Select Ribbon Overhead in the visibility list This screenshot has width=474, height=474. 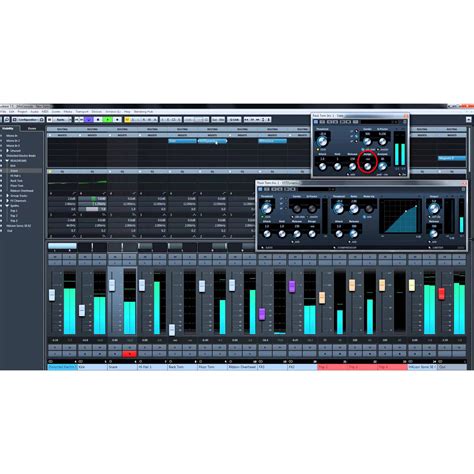tap(22, 191)
